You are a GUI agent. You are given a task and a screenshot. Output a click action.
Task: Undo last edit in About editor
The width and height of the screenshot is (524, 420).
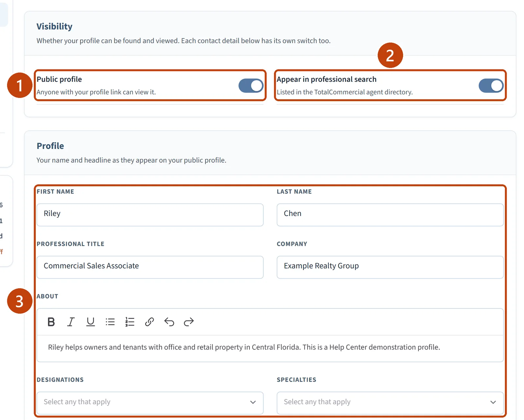coord(169,322)
